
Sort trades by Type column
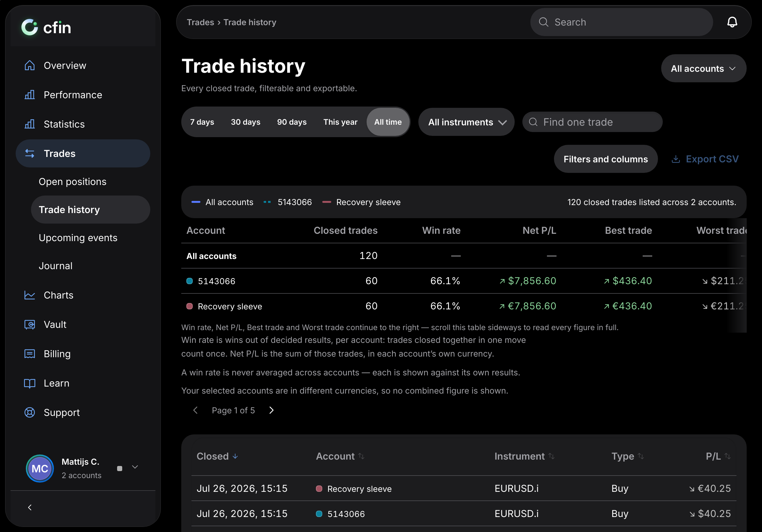click(627, 456)
